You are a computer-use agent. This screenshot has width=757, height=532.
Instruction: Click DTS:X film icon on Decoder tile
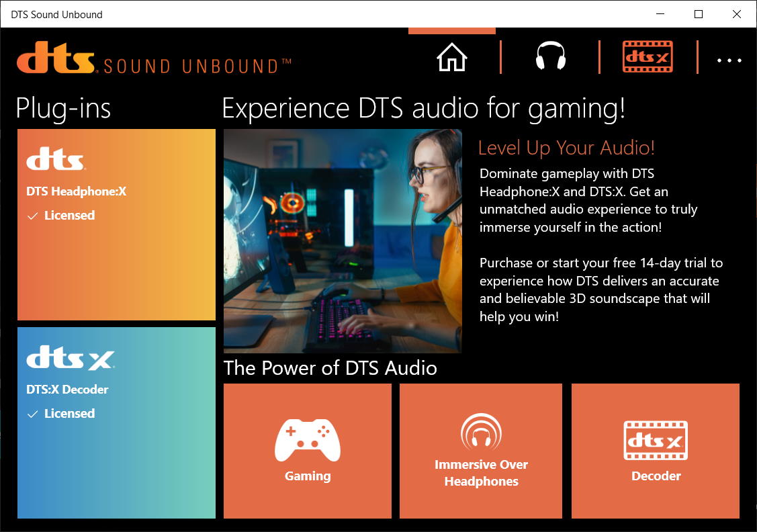pyautogui.click(x=656, y=440)
